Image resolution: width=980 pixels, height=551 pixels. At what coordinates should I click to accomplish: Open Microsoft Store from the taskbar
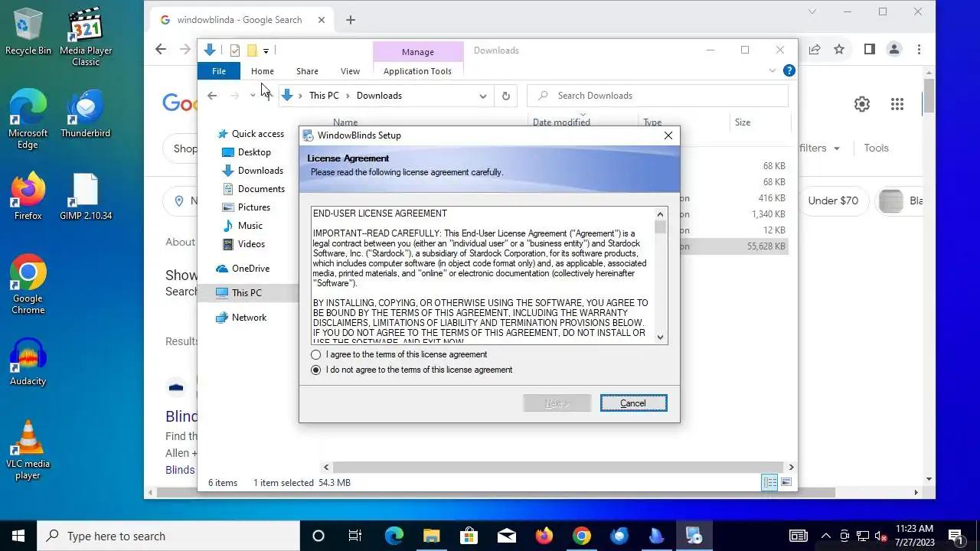tap(469, 536)
